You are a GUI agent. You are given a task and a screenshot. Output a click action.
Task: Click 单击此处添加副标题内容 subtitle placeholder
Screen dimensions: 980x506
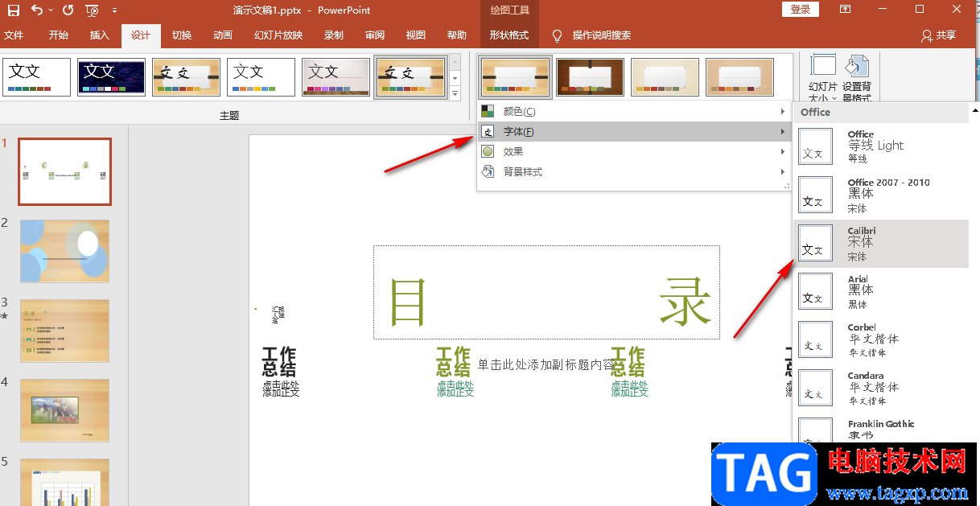point(547,364)
